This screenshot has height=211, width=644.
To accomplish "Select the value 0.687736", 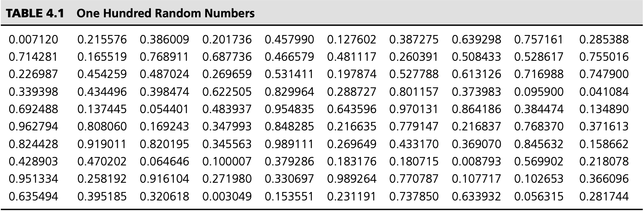I will [227, 57].
